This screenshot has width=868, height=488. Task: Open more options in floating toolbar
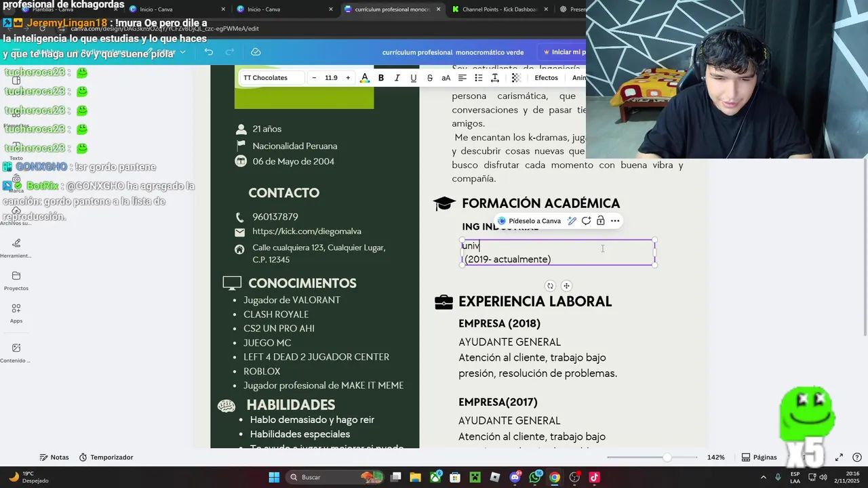point(615,221)
